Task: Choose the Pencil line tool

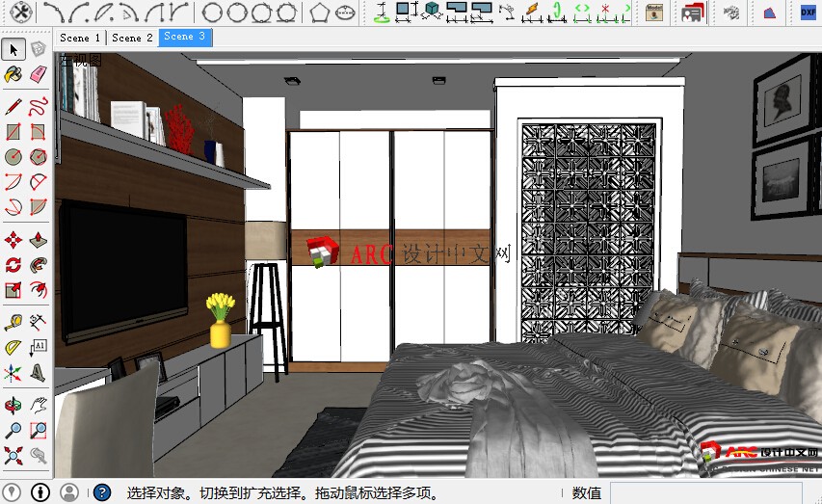Action: [13, 106]
